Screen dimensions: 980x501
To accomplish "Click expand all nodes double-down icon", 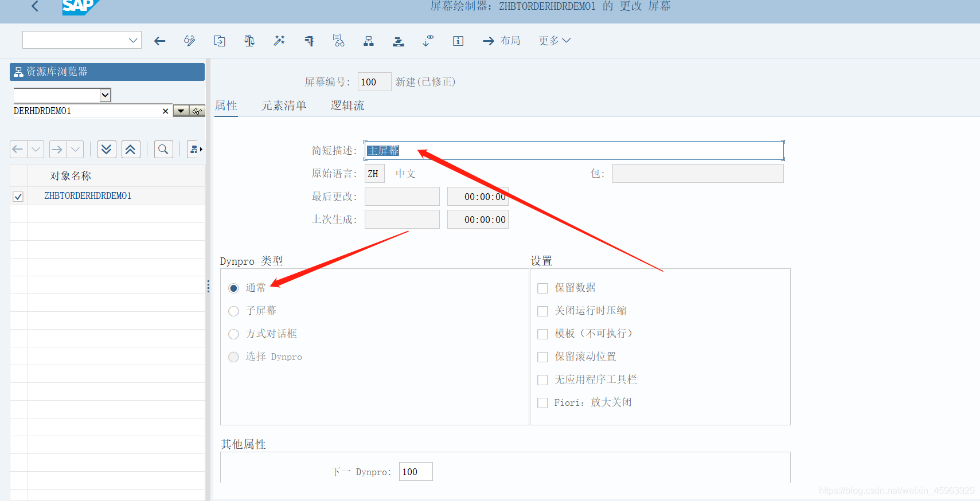I will [107, 150].
